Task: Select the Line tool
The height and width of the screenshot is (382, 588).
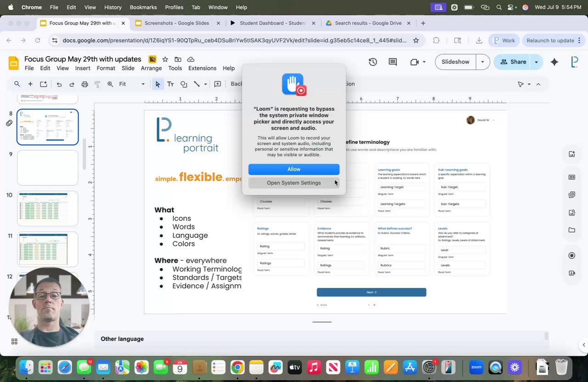Action: (x=197, y=84)
